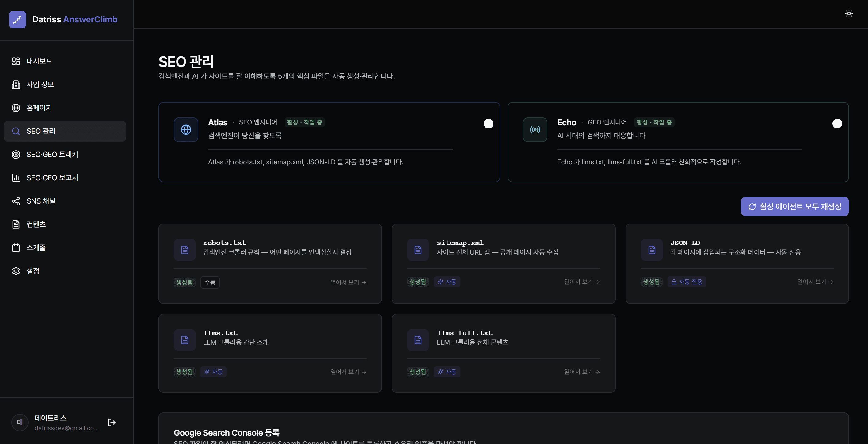Click the Atlas globe agent icon
This screenshot has width=868, height=444.
(186, 130)
